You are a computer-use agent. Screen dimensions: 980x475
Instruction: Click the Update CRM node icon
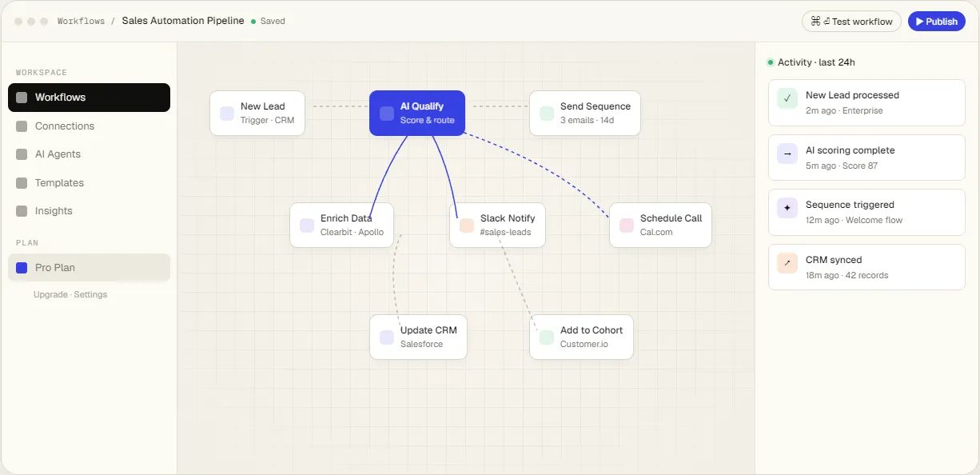pos(387,337)
